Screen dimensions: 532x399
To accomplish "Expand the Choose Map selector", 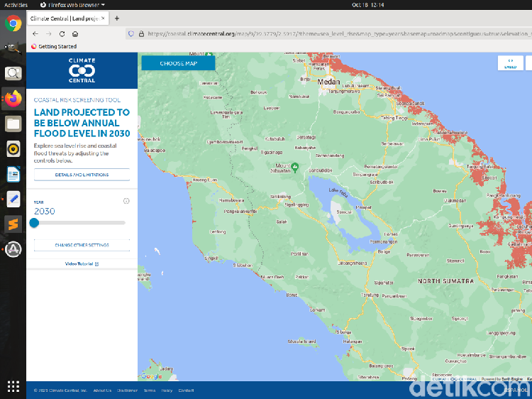I will point(178,63).
